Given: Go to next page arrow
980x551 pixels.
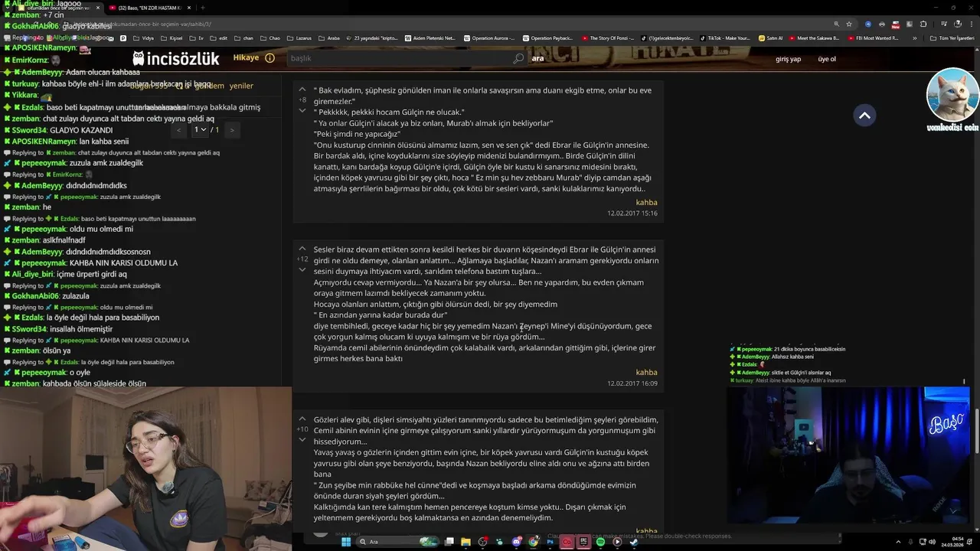Looking at the screenshot, I should pos(232,130).
